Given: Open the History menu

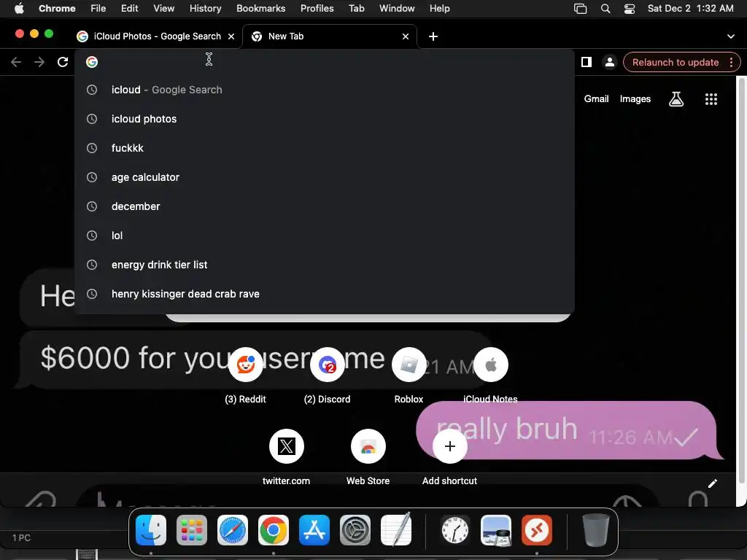Looking at the screenshot, I should 205,9.
